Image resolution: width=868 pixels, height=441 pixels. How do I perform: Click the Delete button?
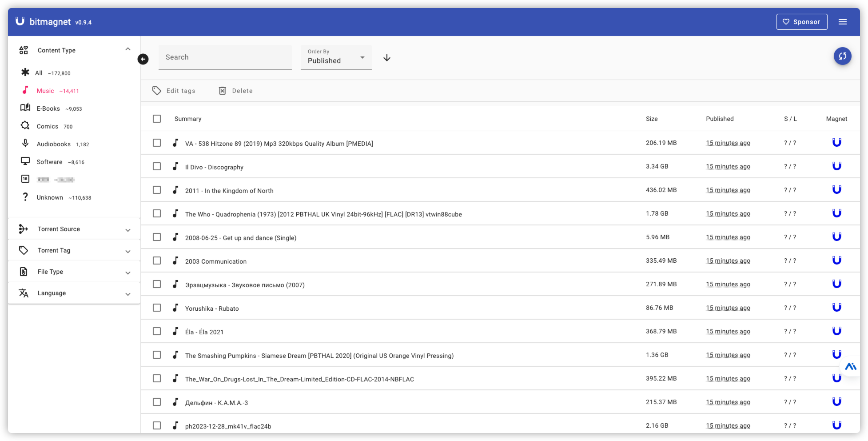pyautogui.click(x=235, y=91)
